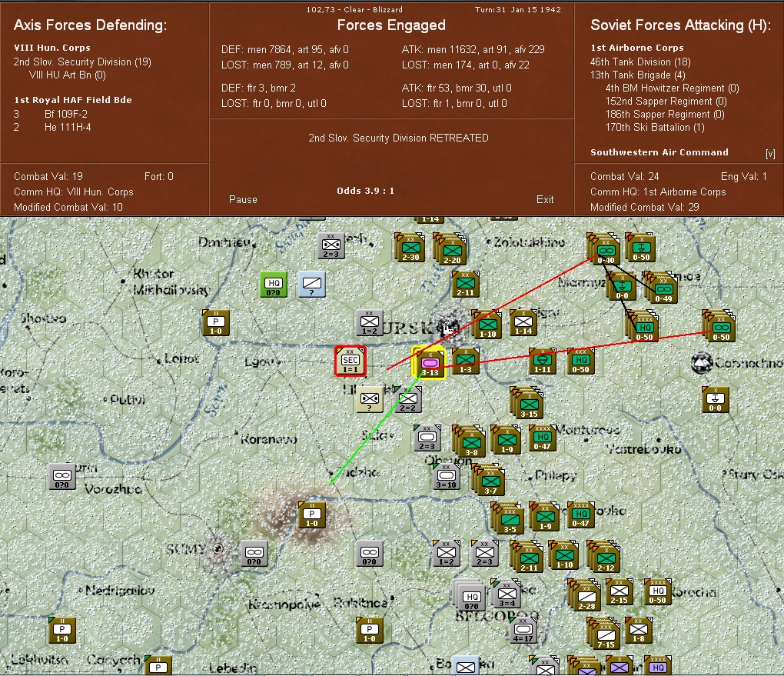Select the 1-11 airborne unit

(543, 361)
